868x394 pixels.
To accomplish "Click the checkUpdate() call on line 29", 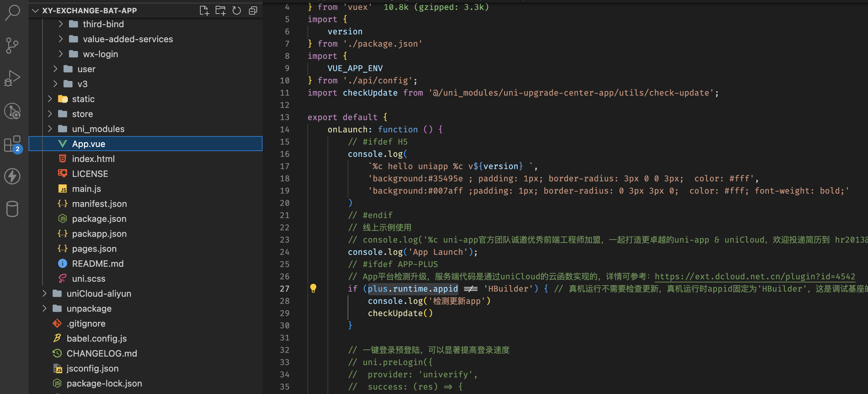I will click(x=400, y=313).
